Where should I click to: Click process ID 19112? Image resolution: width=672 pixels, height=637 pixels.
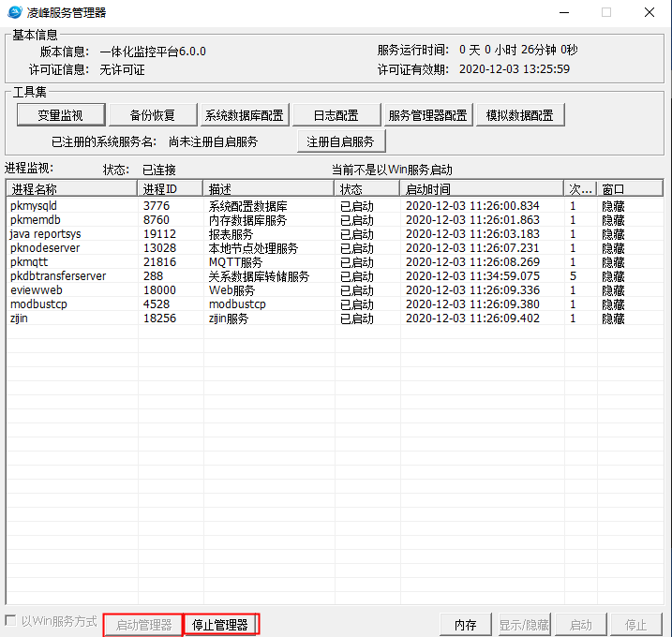pyautogui.click(x=159, y=234)
